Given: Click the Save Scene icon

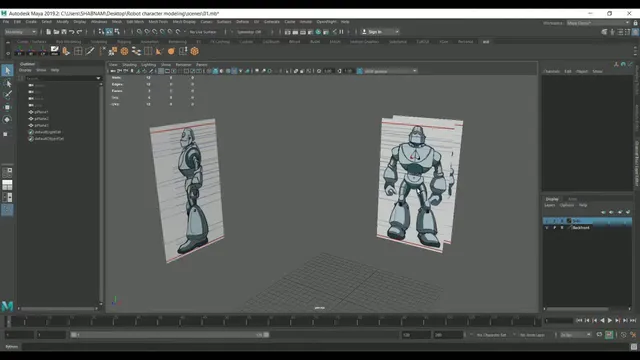Looking at the screenshot, I should 64,32.
